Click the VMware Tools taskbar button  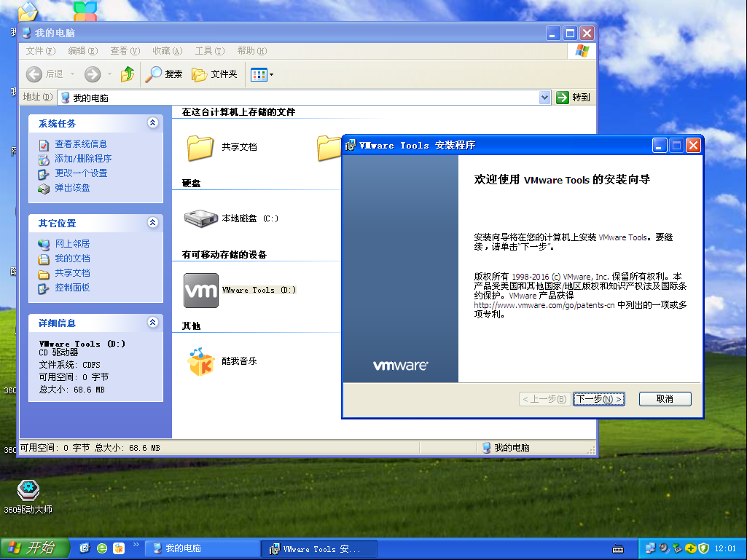[x=320, y=549]
